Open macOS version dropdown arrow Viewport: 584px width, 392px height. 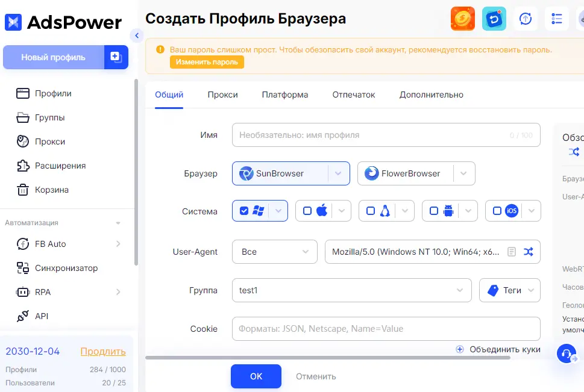click(x=342, y=211)
